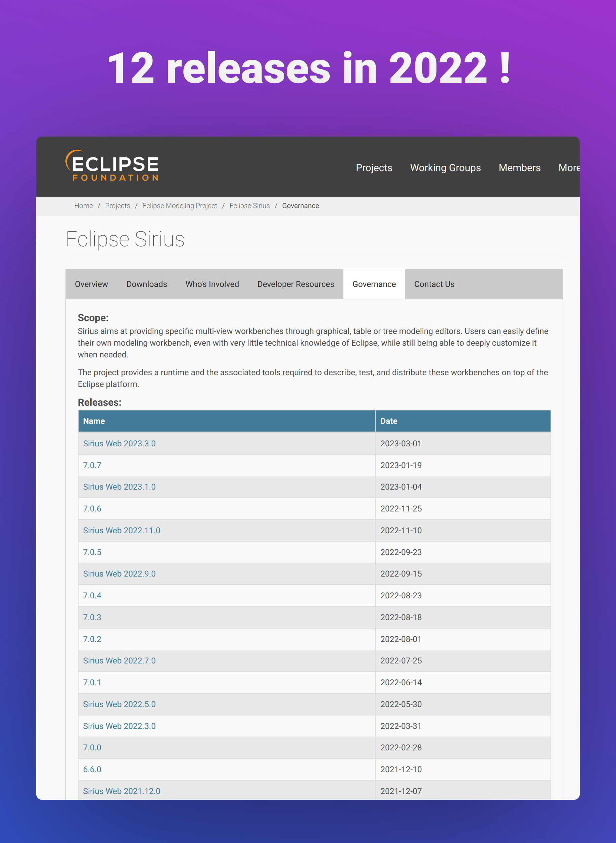
Task: Click the date 2022-02-28 cell
Action: pos(463,747)
